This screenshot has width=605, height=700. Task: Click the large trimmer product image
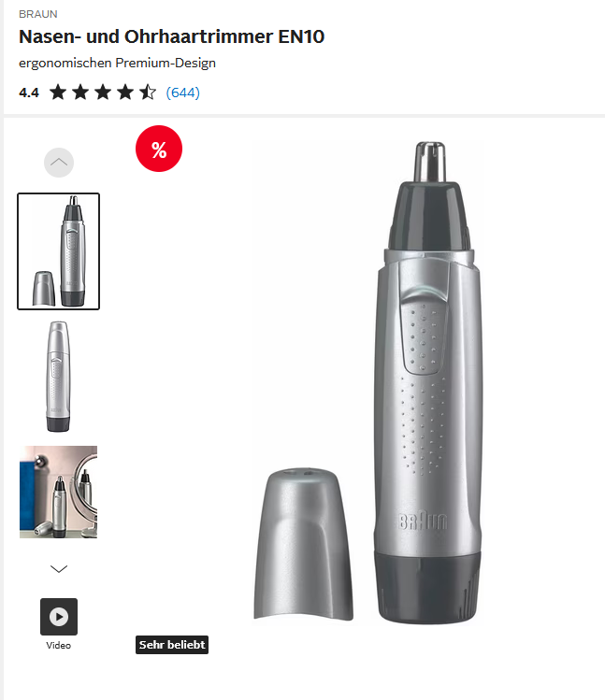[x=367, y=382]
